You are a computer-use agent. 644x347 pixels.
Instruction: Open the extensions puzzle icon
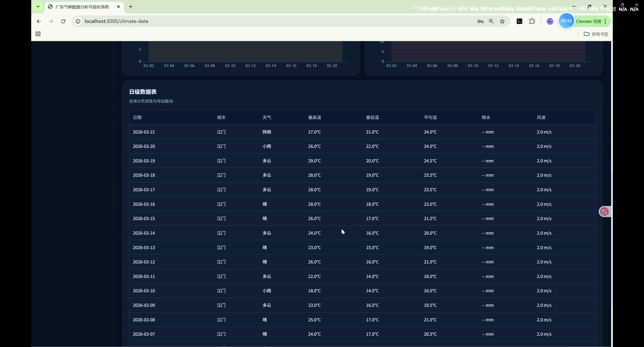tap(532, 21)
